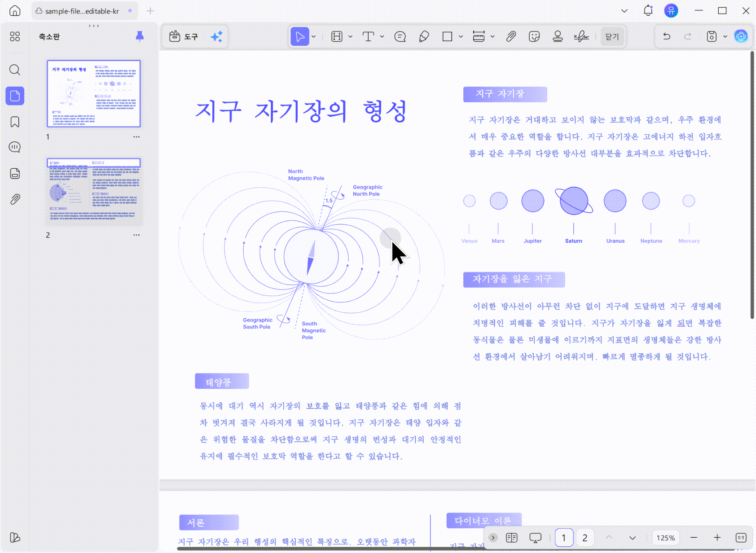Go to previous page arrow
The height and width of the screenshot is (553, 756).
[609, 538]
